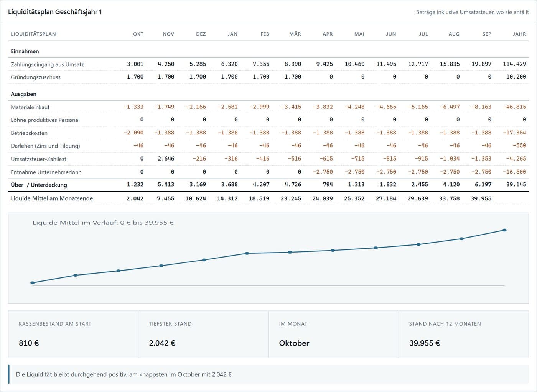Click the Betriebskosten row label
The image size is (537, 392).
[29, 133]
